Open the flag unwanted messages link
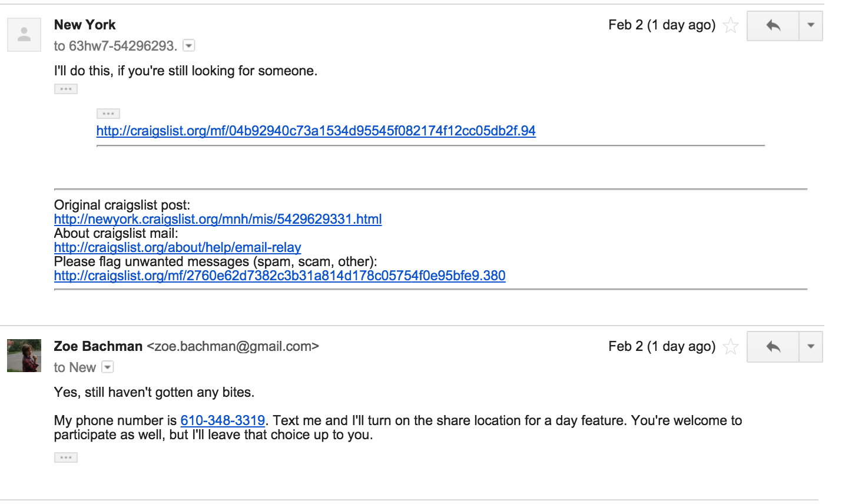The width and height of the screenshot is (842, 504). pyautogui.click(x=280, y=276)
